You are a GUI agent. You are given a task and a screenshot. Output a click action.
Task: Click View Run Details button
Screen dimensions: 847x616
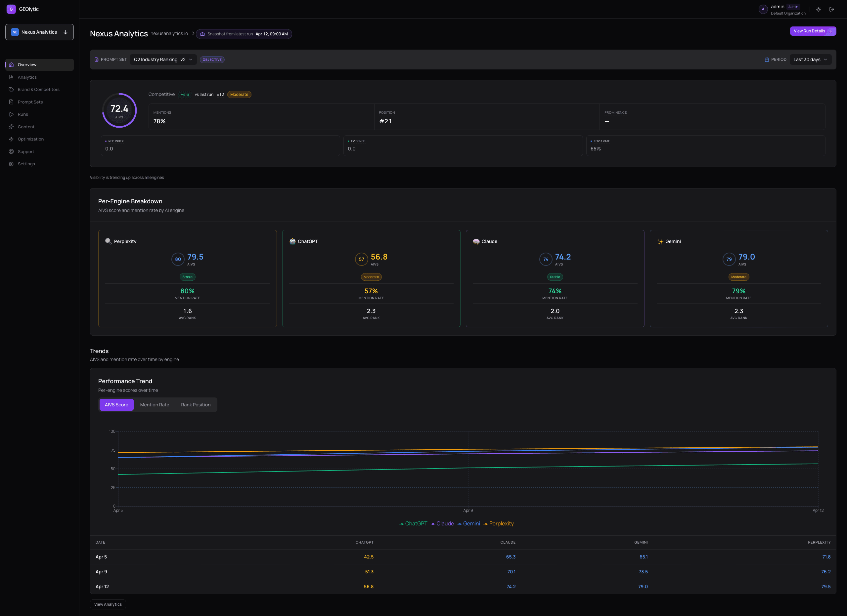[x=813, y=31]
